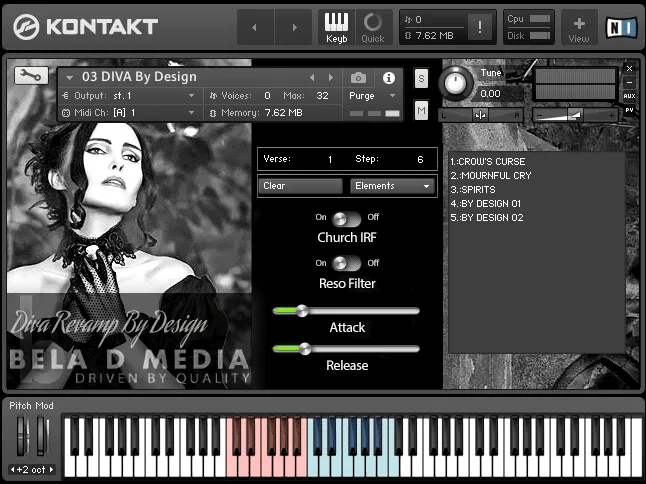The width and height of the screenshot is (646, 484).
Task: Click the Step value 6
Action: pos(420,159)
